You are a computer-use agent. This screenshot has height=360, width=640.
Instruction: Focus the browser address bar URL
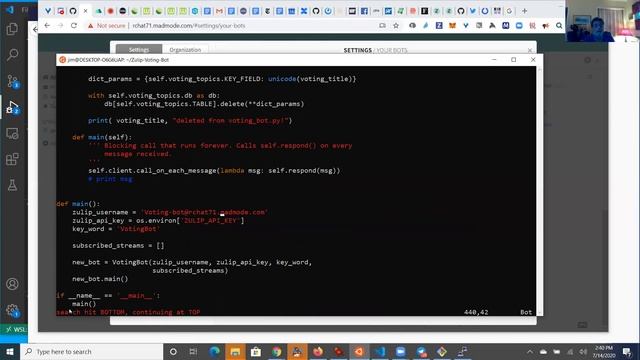click(x=189, y=25)
